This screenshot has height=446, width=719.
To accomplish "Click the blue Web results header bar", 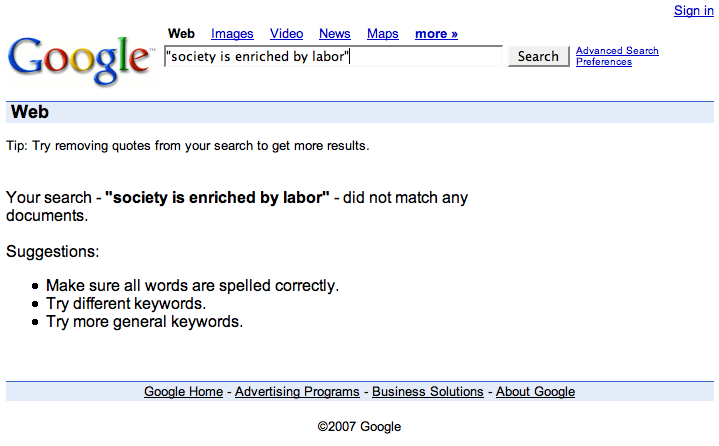I will 360,112.
